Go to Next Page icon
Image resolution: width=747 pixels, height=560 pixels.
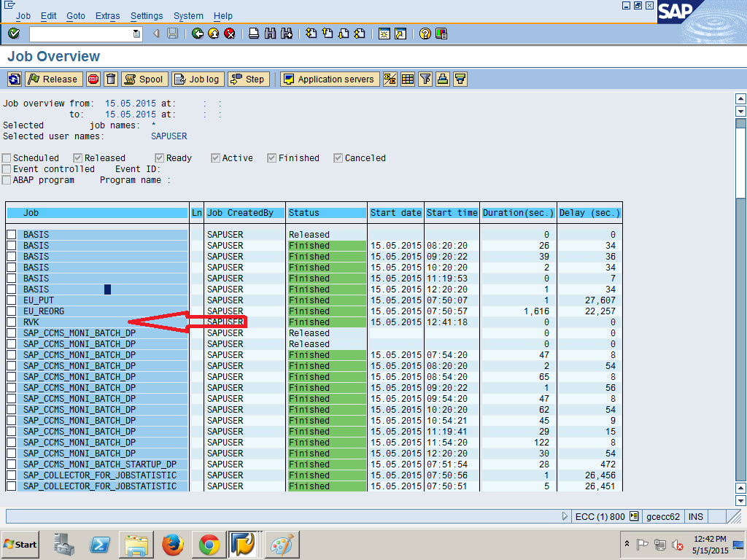[x=344, y=34]
